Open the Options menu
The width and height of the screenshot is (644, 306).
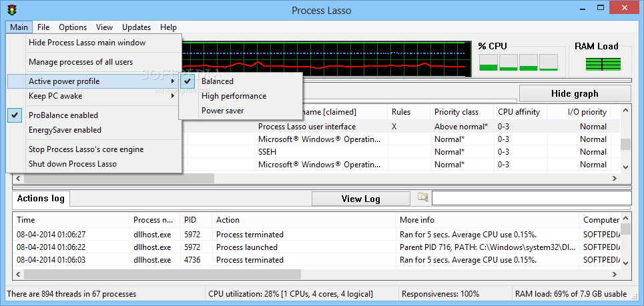(73, 27)
